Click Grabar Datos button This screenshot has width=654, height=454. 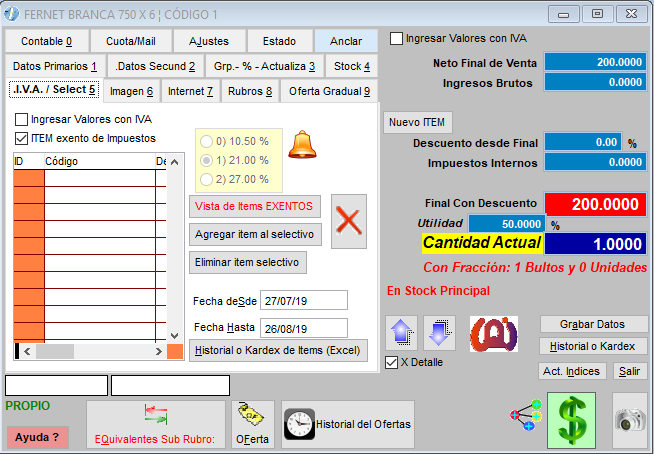[593, 324]
